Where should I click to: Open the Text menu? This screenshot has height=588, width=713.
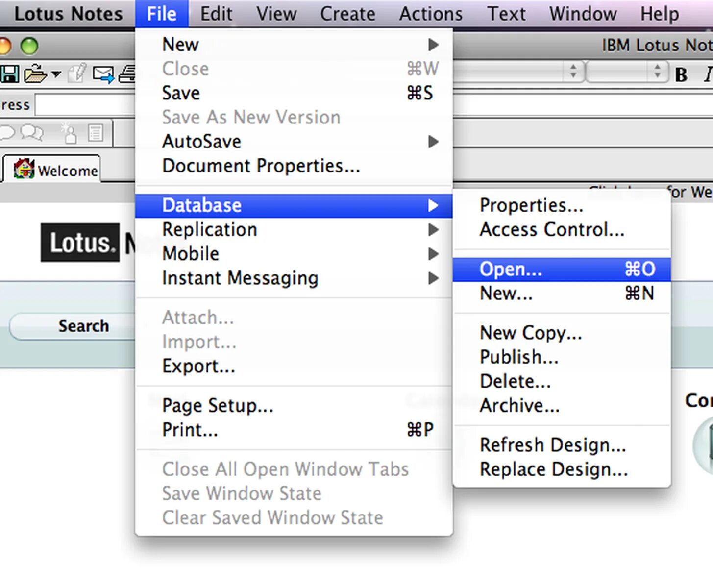[x=506, y=14]
